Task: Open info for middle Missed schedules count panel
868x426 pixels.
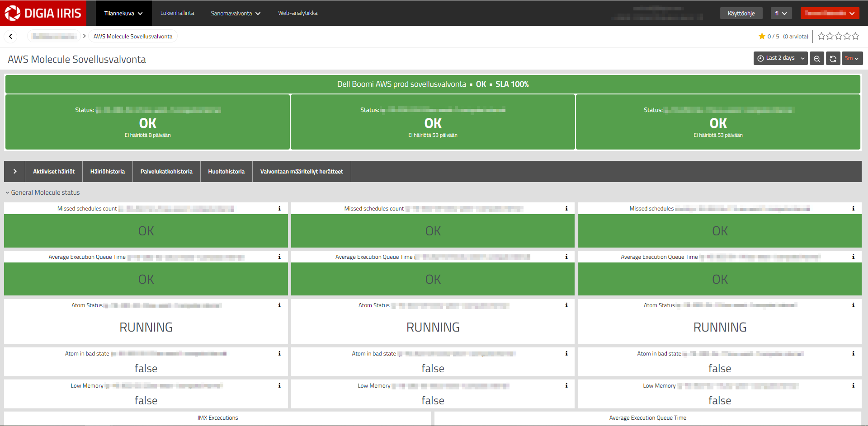Action: (566, 208)
